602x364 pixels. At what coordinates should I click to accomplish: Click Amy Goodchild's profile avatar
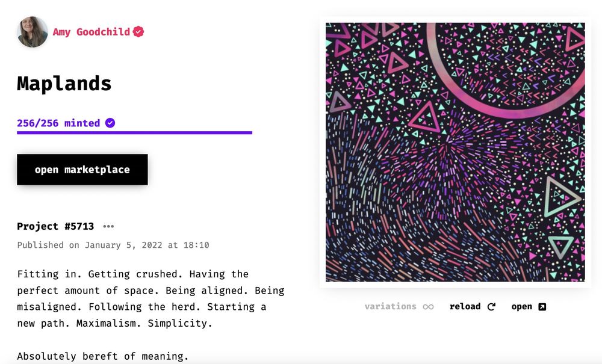[x=33, y=32]
